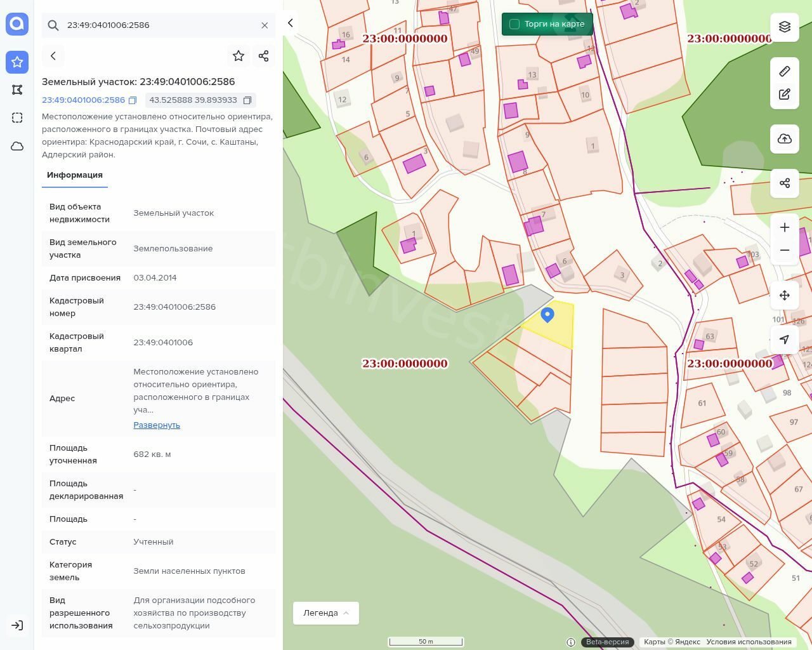This screenshot has width=812, height=650.
Task: Select the ruler measurement tool
Action: tap(785, 71)
